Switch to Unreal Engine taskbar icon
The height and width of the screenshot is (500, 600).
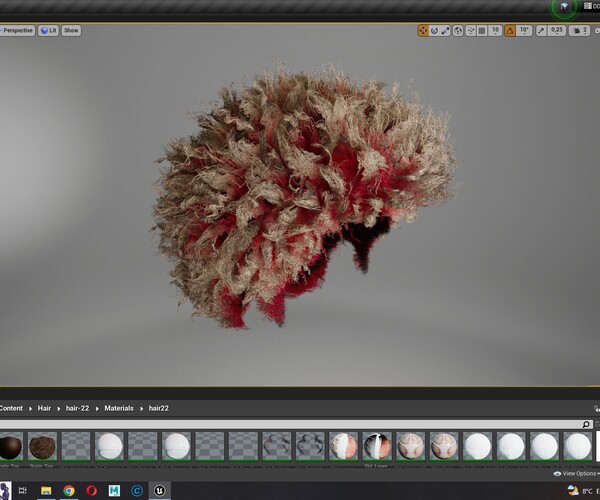pyautogui.click(x=160, y=490)
